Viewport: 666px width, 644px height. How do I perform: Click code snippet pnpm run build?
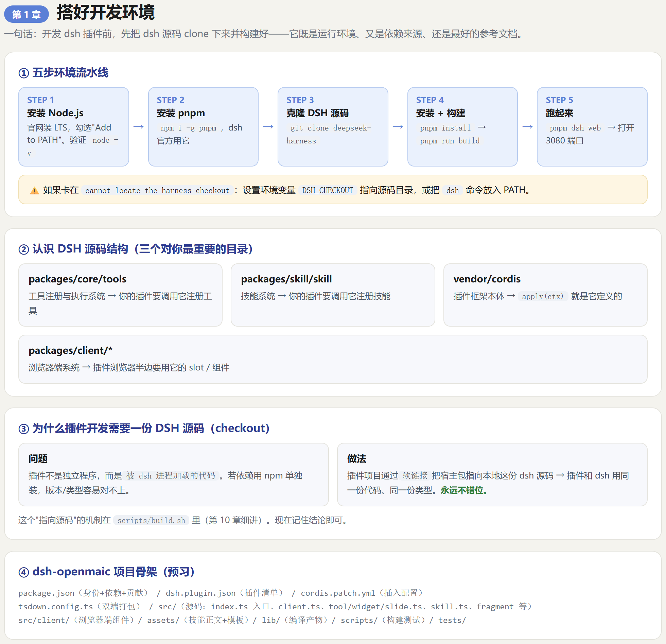pyautogui.click(x=450, y=141)
